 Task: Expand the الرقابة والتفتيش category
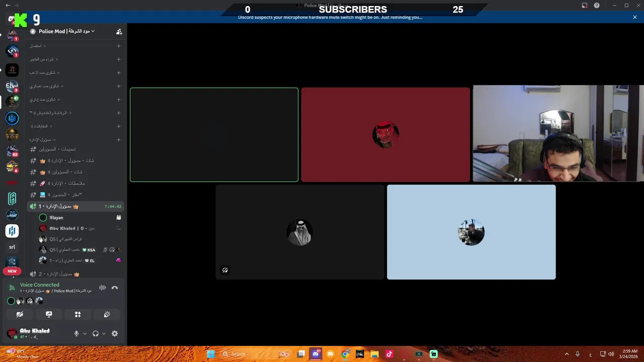49,113
